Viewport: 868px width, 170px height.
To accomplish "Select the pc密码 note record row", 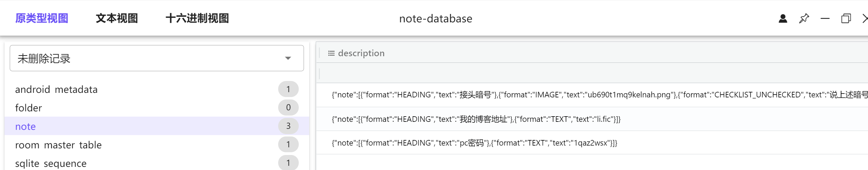I will point(474,143).
